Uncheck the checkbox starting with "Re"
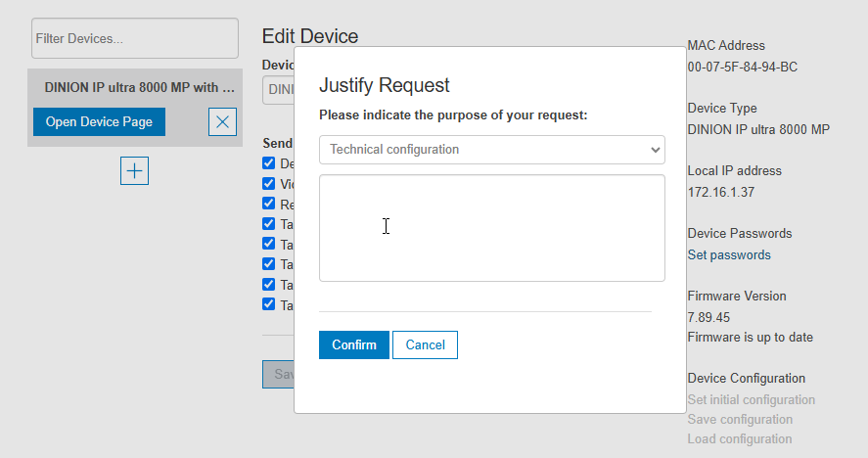The width and height of the screenshot is (868, 458). click(269, 204)
